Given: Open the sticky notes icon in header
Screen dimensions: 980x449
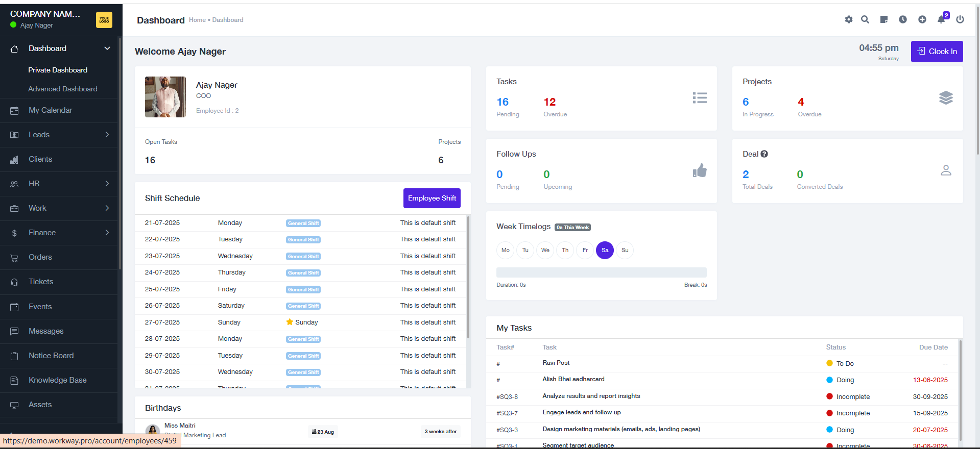Looking at the screenshot, I should pyautogui.click(x=884, y=19).
